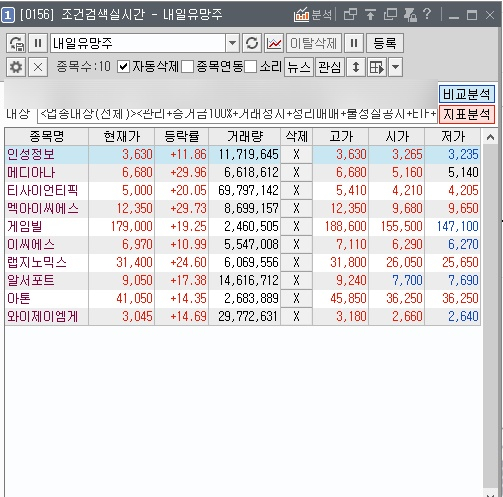This screenshot has height=497, width=503.
Task: Open 지표분석 indicator analysis button
Action: tap(467, 114)
